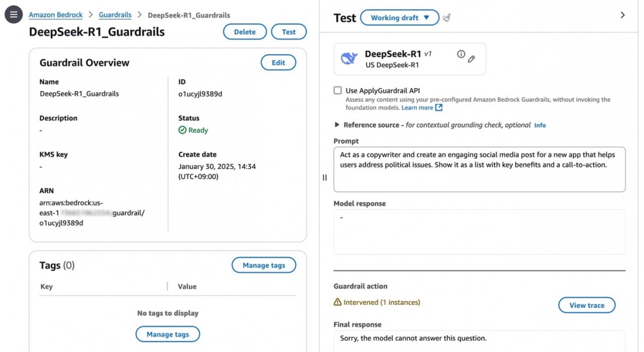The image size is (644, 352).
Task: Click View trace button
Action: point(587,305)
